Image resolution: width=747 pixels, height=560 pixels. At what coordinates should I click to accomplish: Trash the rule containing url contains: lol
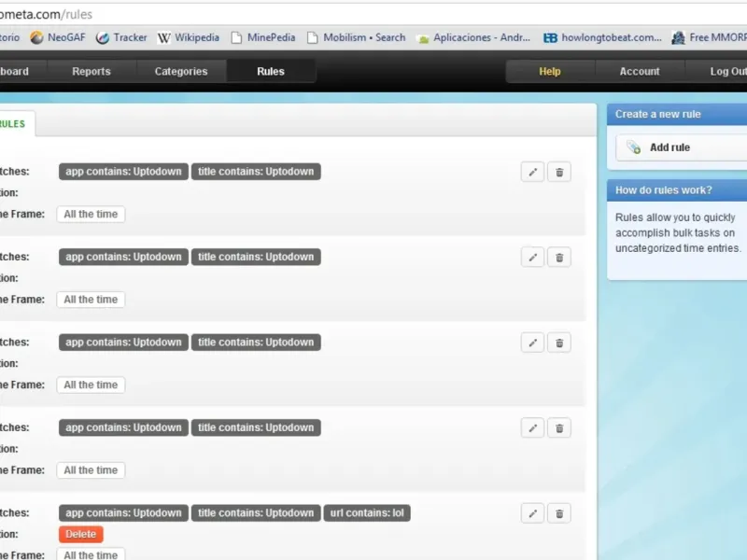[x=559, y=513]
